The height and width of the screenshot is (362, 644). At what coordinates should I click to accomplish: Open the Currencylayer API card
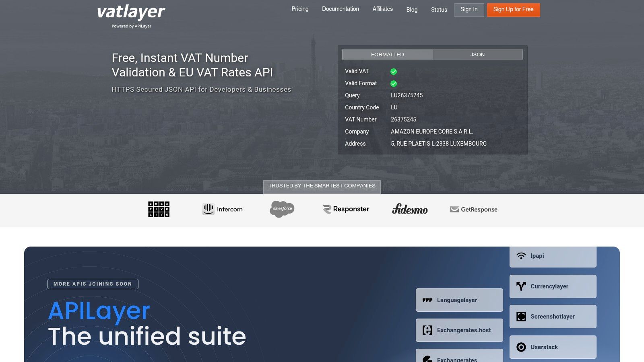click(553, 286)
